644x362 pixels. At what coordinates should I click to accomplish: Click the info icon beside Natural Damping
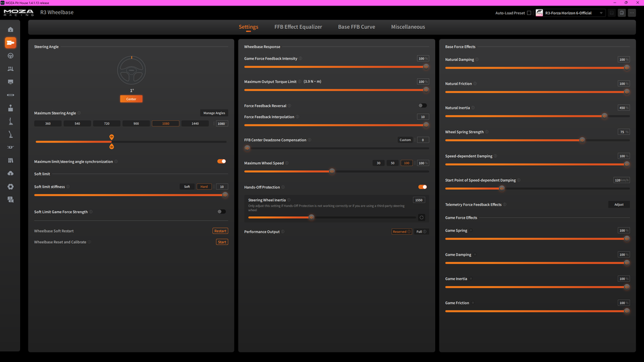click(477, 60)
